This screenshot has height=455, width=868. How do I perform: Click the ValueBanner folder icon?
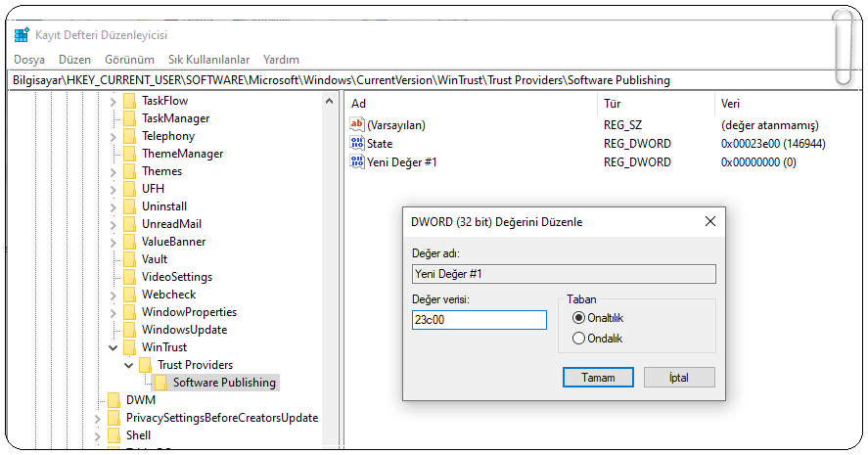tap(129, 242)
